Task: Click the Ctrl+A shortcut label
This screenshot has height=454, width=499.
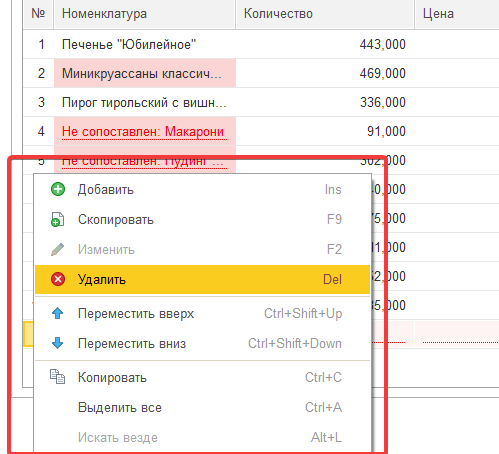Action: coord(323,407)
